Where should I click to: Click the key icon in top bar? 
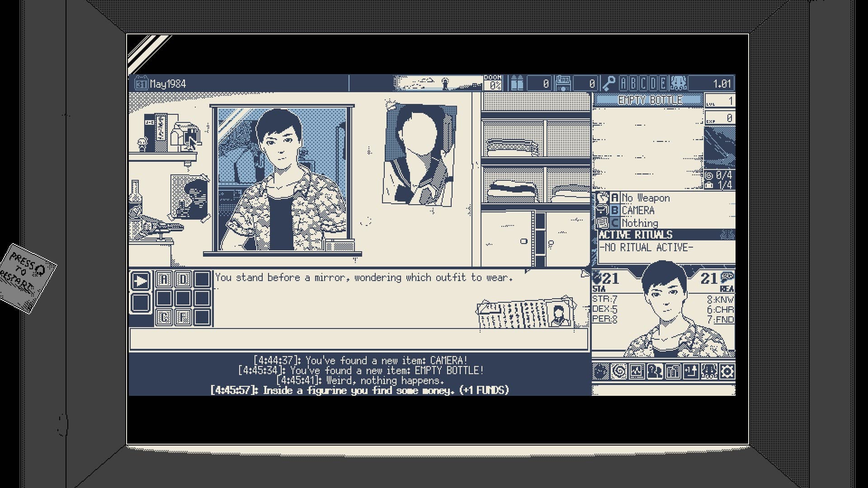[609, 84]
